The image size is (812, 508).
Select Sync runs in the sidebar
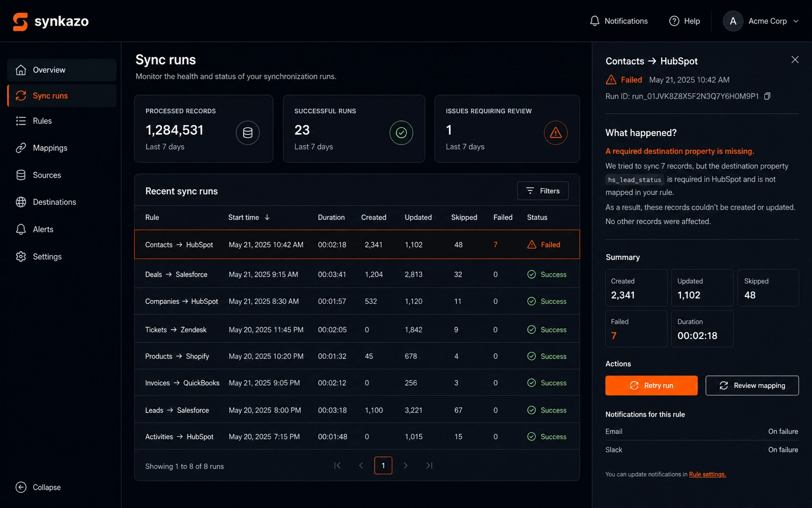point(62,96)
